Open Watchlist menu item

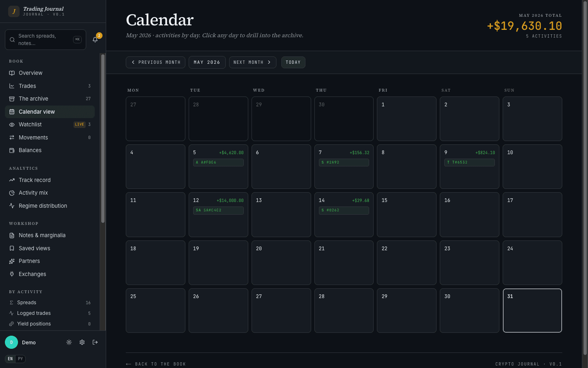[50, 125]
